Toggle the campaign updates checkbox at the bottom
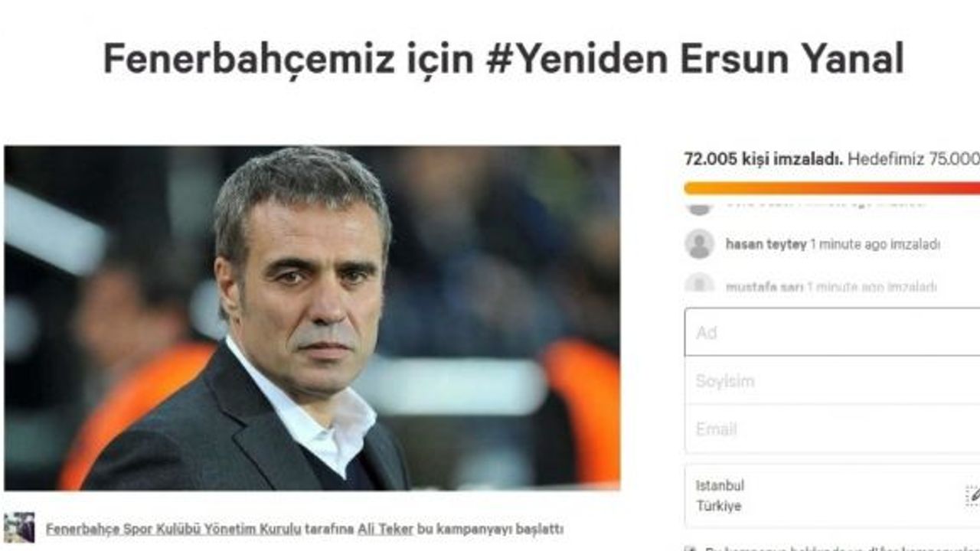Screen dimensions: 980x551 690,549
